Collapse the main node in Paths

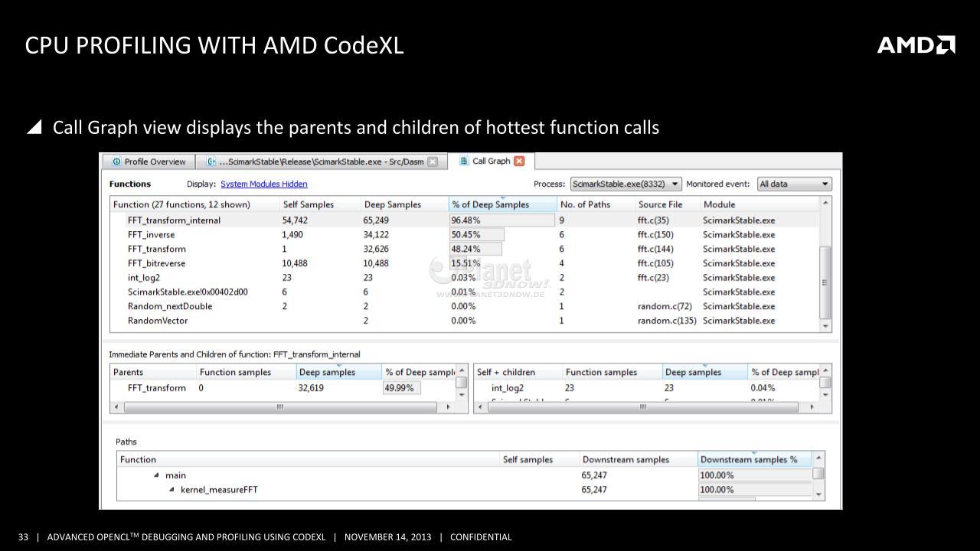click(x=156, y=475)
